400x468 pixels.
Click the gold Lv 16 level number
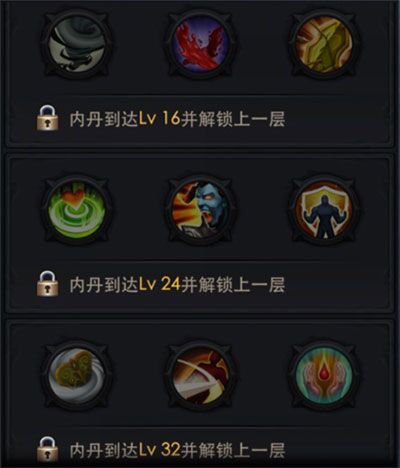(160, 118)
